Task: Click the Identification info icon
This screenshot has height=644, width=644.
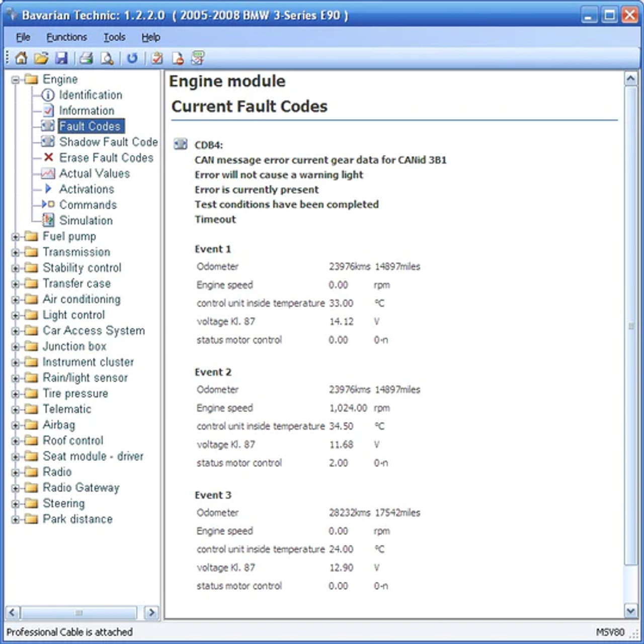Action: click(x=48, y=95)
